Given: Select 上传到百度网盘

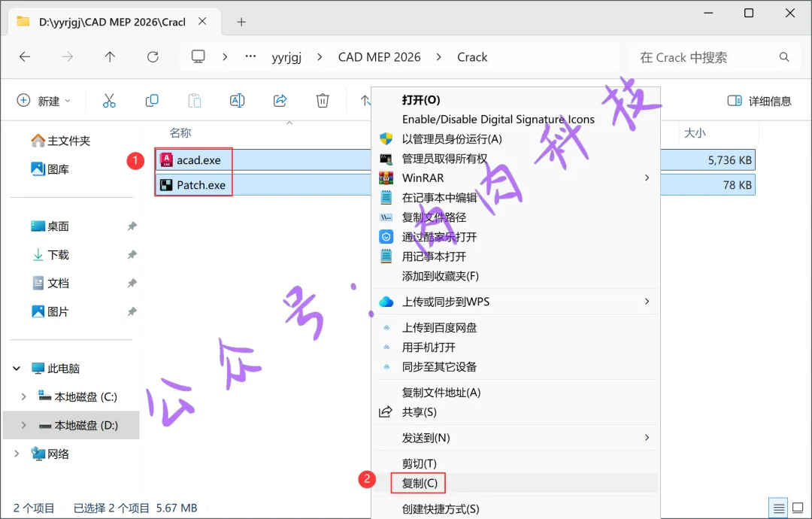Looking at the screenshot, I should 440,328.
